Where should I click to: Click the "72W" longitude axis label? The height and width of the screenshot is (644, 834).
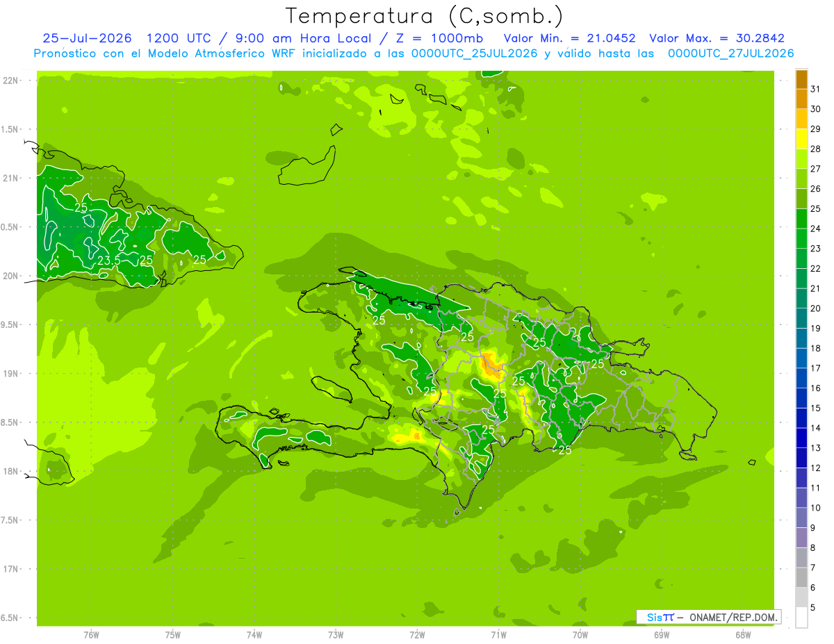(417, 634)
